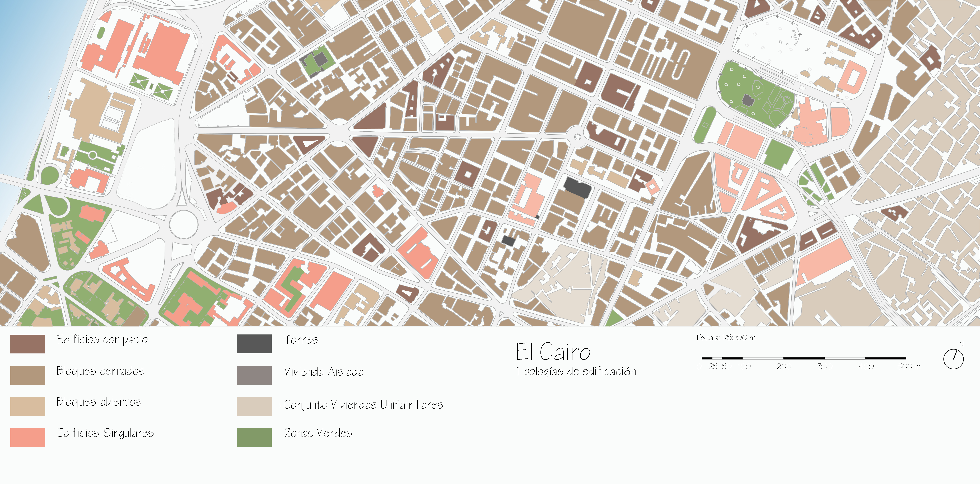Click the Edificios con patio color swatch
980x484 pixels.
point(27,344)
